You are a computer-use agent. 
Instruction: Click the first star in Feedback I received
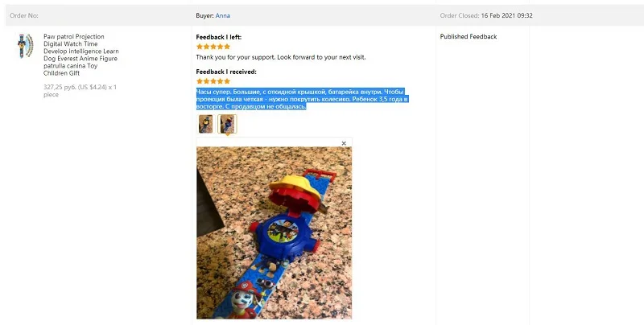[x=200, y=81]
